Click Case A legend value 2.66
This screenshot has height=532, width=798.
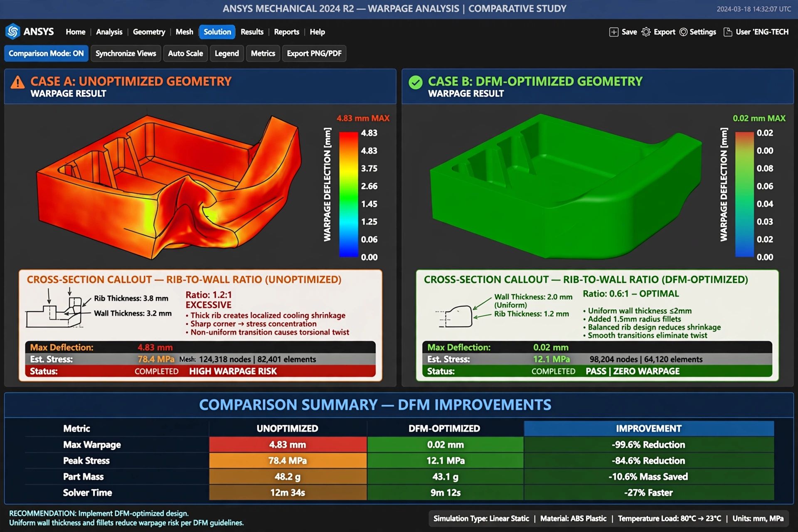369,186
